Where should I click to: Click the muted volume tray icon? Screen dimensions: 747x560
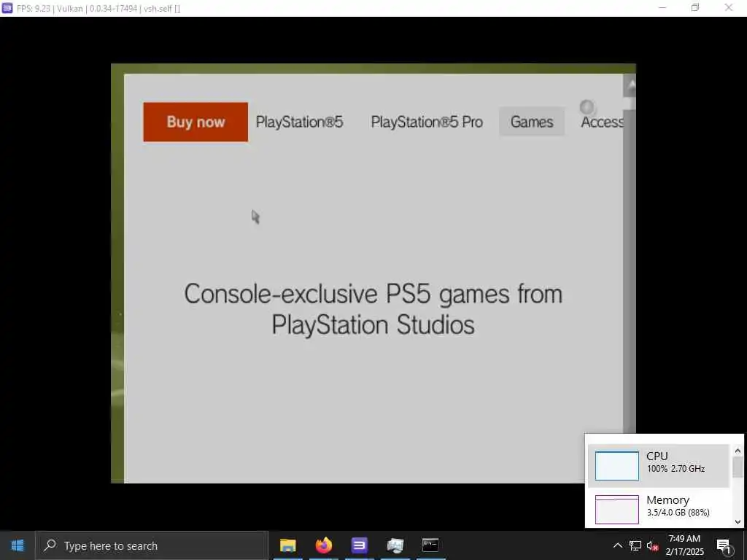tap(652, 545)
